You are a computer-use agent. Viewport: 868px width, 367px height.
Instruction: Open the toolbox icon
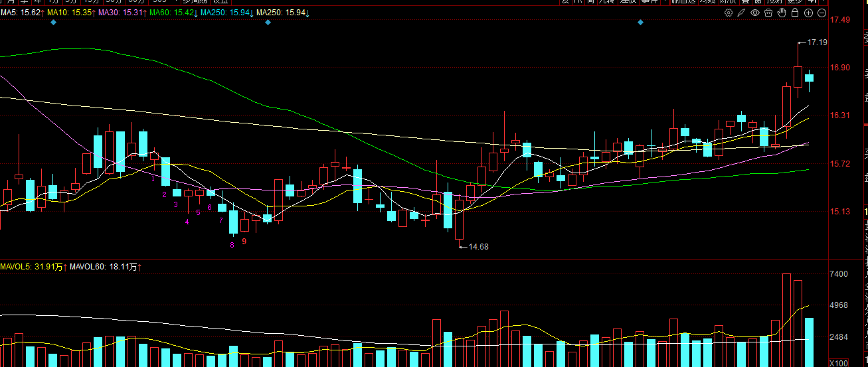[768, 13]
